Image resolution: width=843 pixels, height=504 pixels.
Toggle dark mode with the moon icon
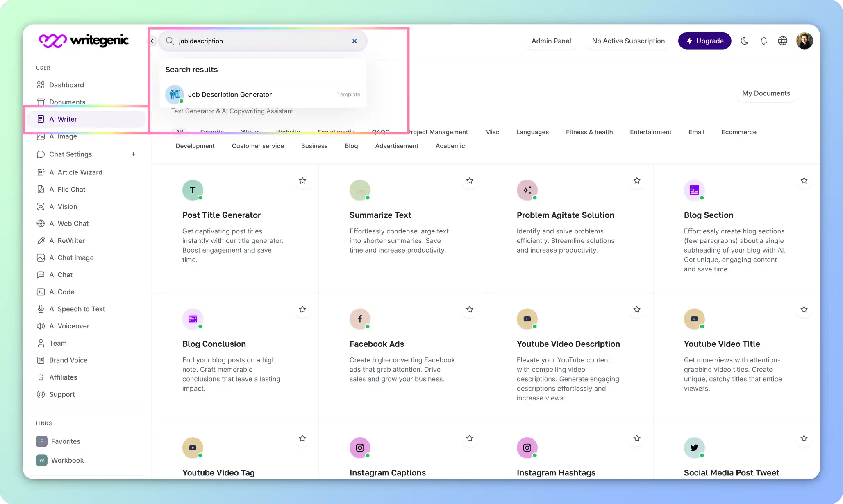(745, 41)
